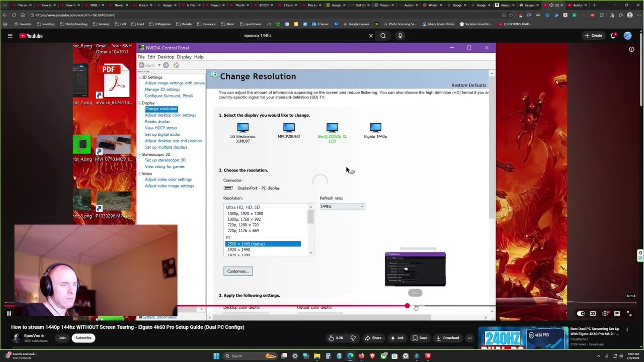
Task: Open the 240HZ 4K60 PRO recommended thumbnail
Action: click(522, 338)
